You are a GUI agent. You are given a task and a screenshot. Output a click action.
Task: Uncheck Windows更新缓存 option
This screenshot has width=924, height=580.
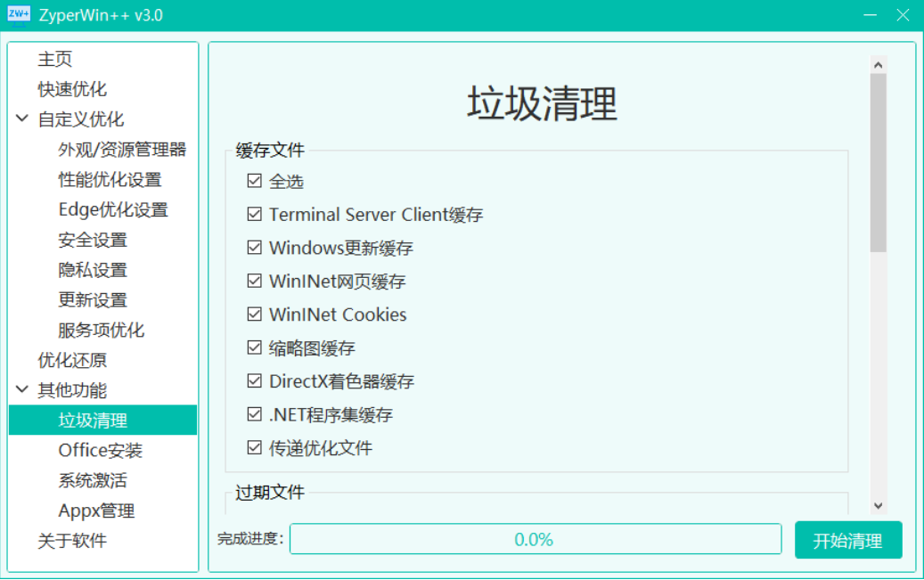255,248
